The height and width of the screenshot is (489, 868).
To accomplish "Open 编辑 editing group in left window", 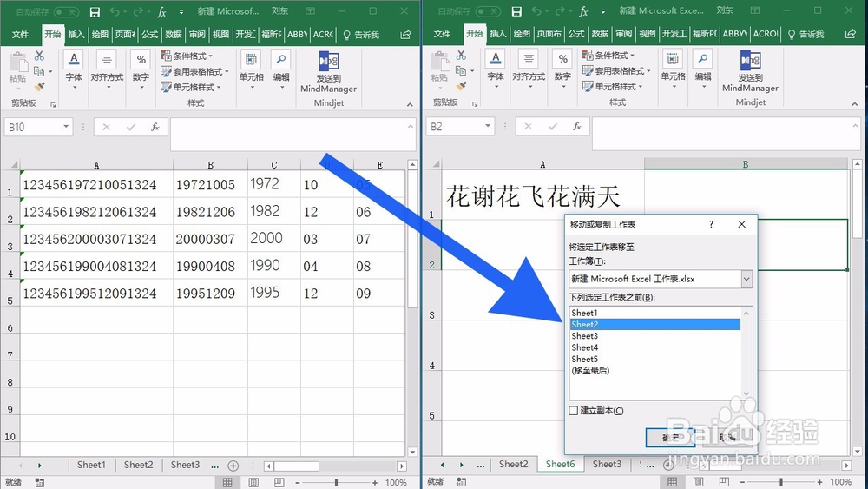I will point(281,69).
